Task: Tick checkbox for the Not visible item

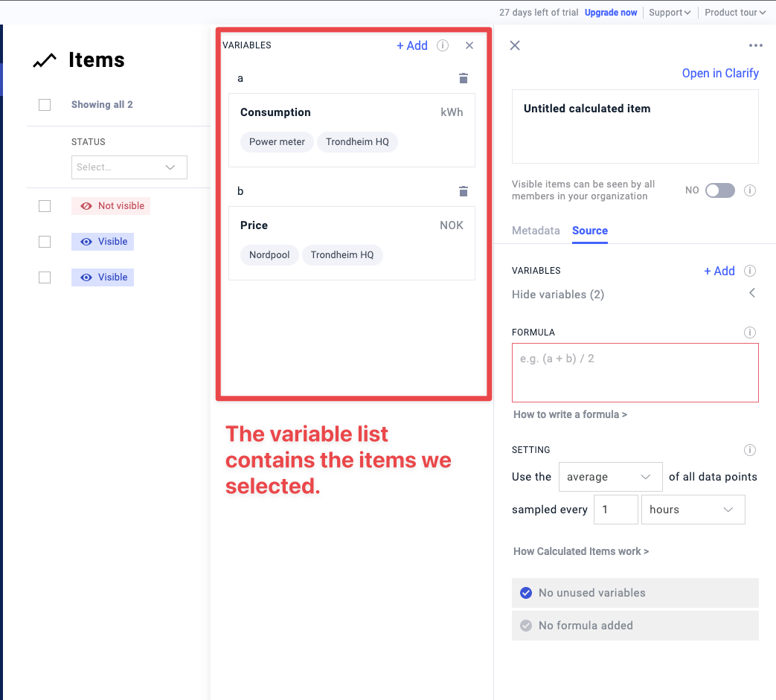Action: (x=45, y=206)
